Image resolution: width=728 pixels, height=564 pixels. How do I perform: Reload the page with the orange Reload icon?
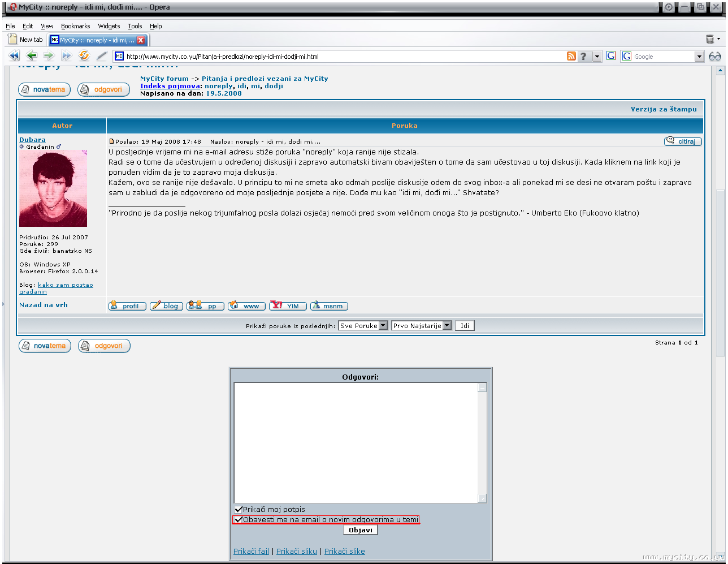point(84,55)
